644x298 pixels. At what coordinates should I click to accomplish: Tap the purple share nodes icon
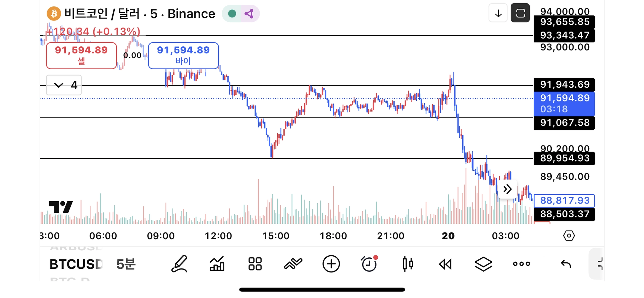[249, 14]
